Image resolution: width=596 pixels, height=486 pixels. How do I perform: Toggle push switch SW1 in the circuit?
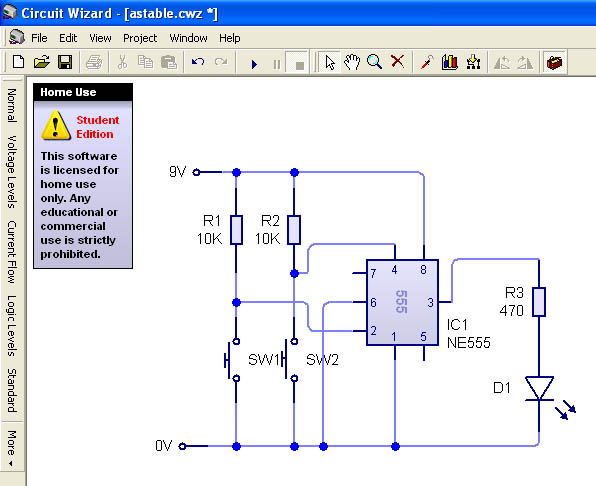(x=231, y=359)
